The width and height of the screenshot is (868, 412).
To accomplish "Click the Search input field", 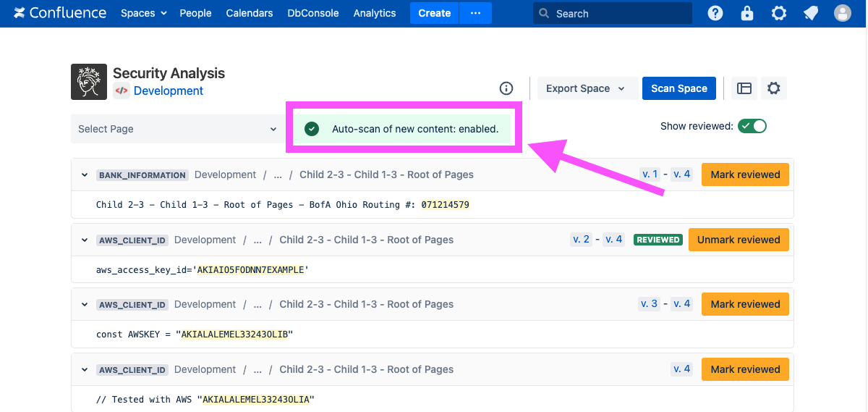I will (618, 13).
